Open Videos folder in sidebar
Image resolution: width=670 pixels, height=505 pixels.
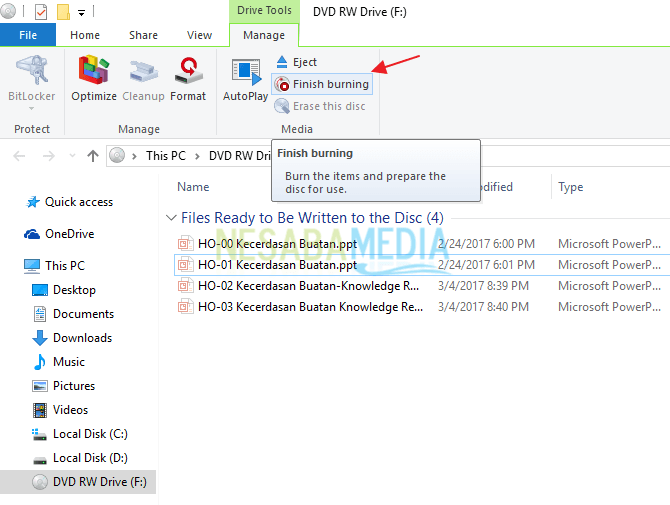71,409
